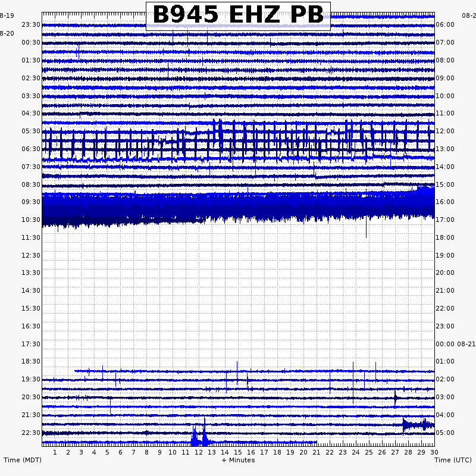Pick the 12:00 UTC row label
Screen dimensions: 476x476
click(x=445, y=131)
